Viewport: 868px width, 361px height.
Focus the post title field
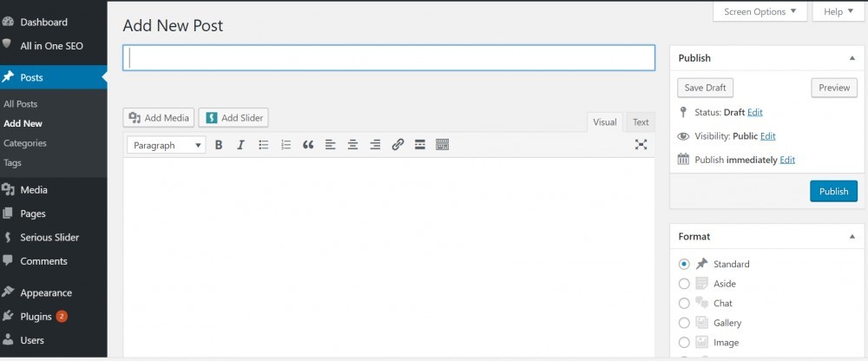click(389, 57)
